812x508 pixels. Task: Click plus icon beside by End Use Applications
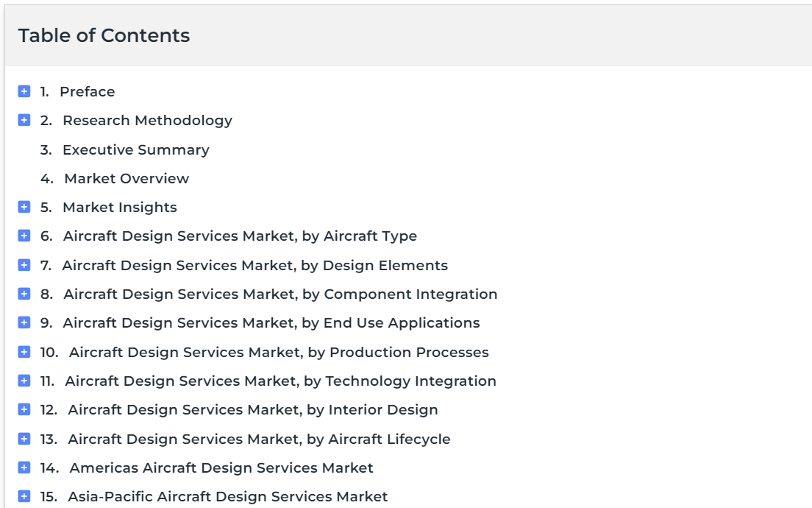24,322
